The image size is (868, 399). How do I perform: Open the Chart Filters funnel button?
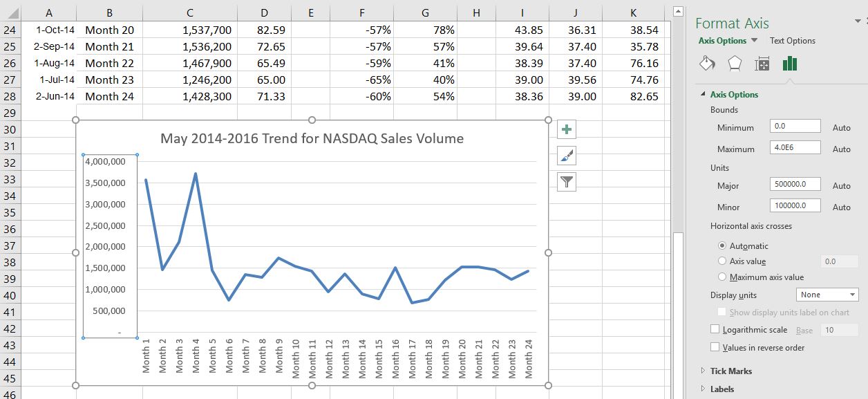coord(567,182)
